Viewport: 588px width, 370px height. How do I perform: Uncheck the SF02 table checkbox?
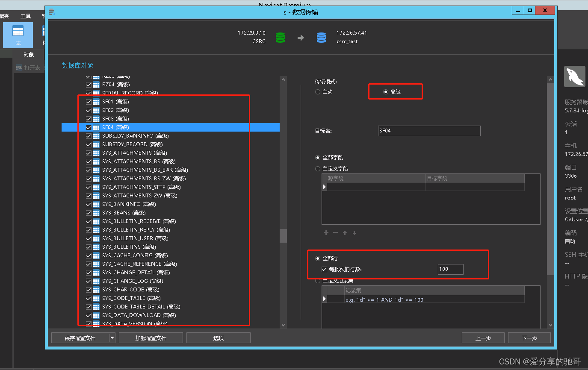click(89, 110)
